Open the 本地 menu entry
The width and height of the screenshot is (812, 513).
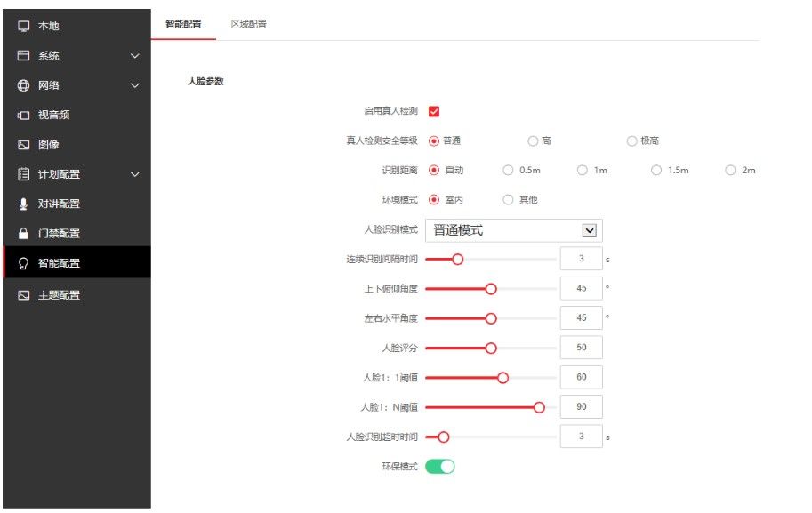tap(76, 26)
